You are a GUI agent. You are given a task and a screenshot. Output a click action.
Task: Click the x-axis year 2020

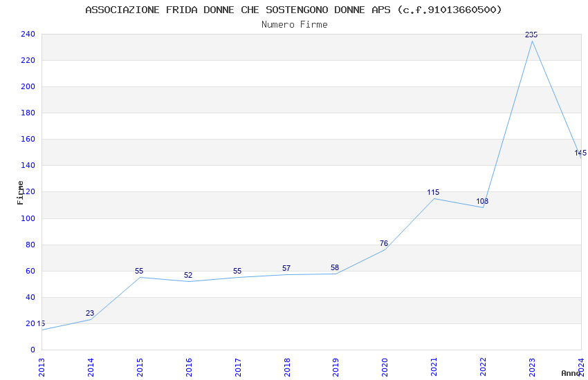pyautogui.click(x=385, y=368)
